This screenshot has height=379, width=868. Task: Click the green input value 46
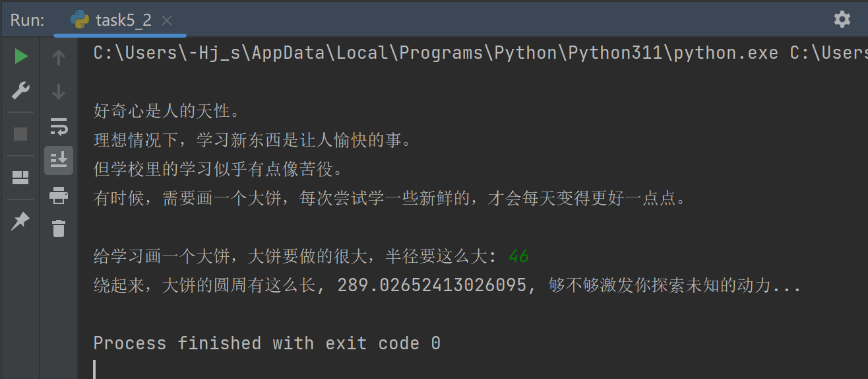518,257
